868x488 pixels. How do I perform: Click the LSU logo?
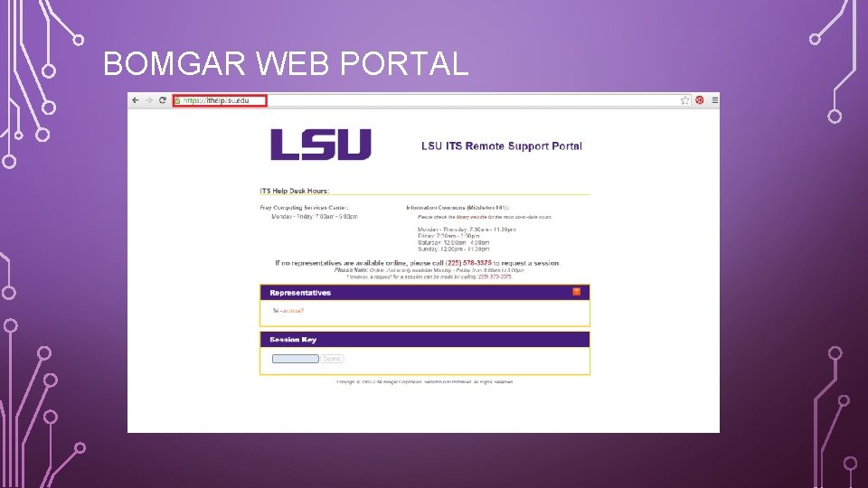pyautogui.click(x=320, y=145)
